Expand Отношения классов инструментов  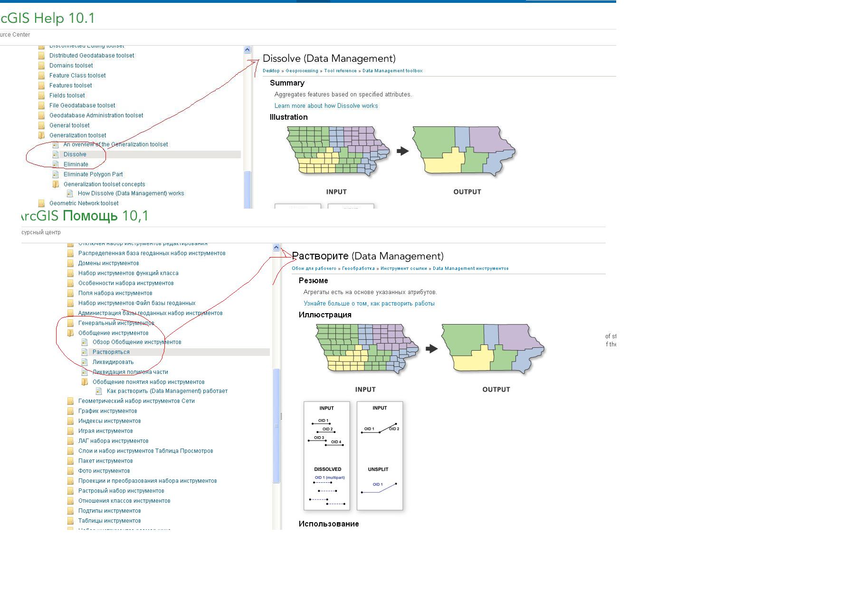click(x=71, y=501)
